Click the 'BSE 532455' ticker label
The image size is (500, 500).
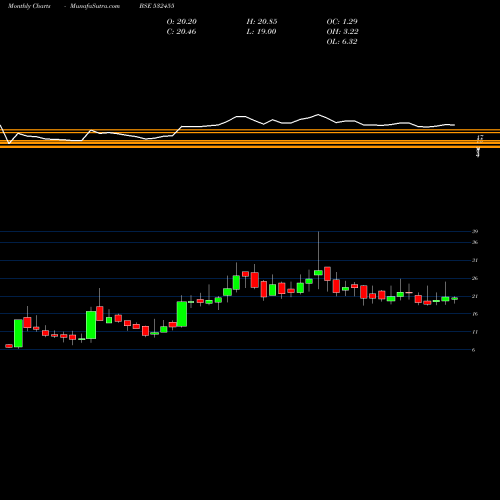[157, 6]
